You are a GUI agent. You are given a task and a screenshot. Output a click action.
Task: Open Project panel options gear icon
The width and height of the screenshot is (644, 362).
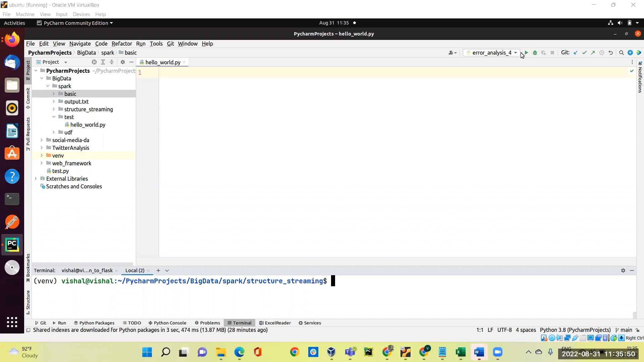[123, 62]
